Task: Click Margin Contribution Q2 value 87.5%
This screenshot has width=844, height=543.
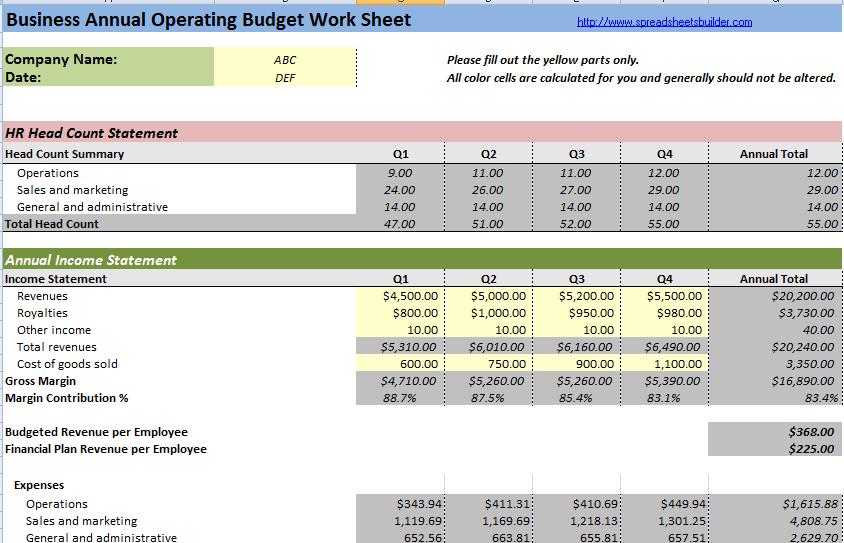Action: point(489,398)
